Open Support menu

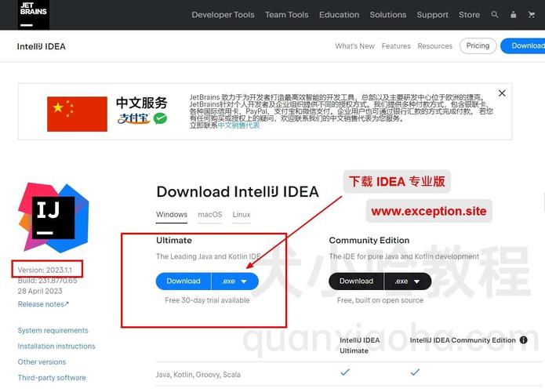432,15
